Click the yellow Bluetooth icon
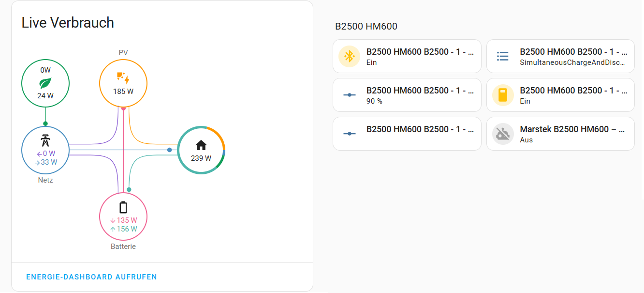 tap(349, 56)
